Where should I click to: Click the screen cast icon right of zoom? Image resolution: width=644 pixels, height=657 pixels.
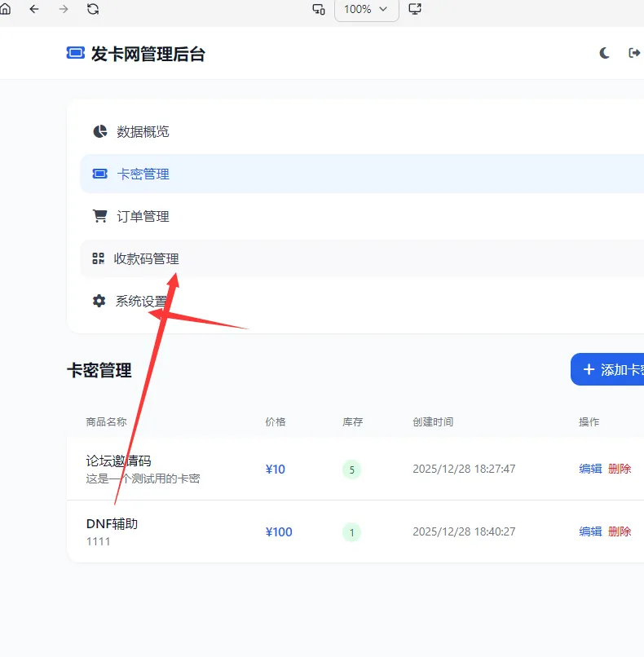pyautogui.click(x=415, y=9)
